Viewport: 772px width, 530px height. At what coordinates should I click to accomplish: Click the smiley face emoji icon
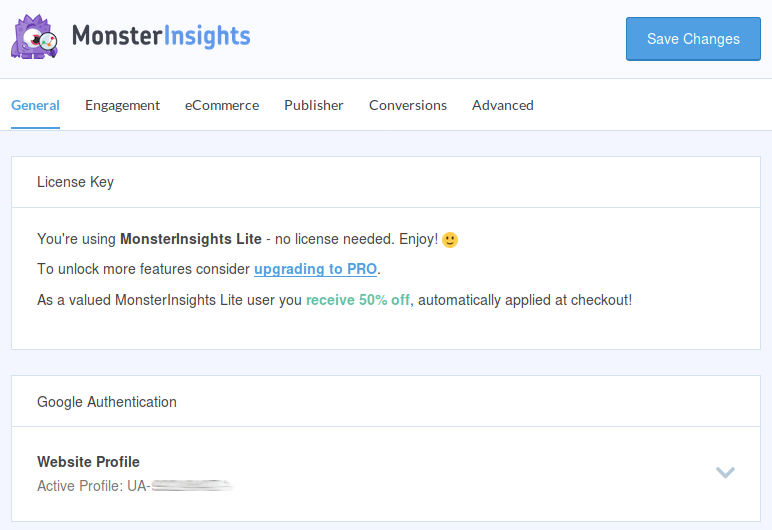coord(450,240)
